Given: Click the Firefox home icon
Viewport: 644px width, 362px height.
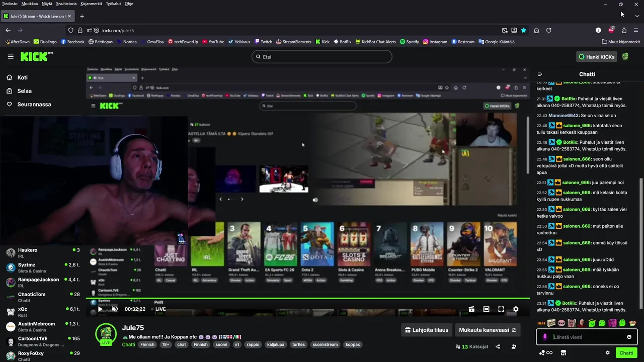Looking at the screenshot, I should [536, 30].
